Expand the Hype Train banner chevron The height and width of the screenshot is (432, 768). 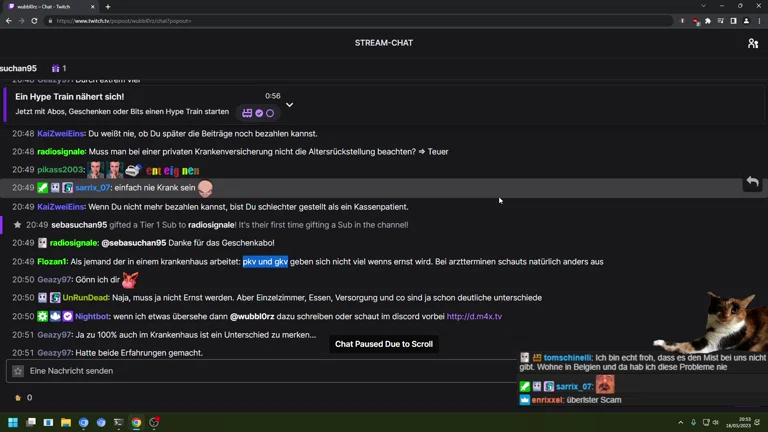pos(289,105)
